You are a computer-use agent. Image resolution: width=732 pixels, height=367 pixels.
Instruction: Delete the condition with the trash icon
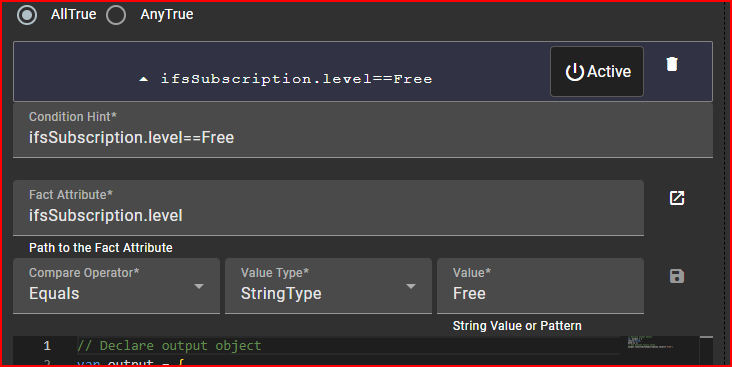tap(672, 64)
